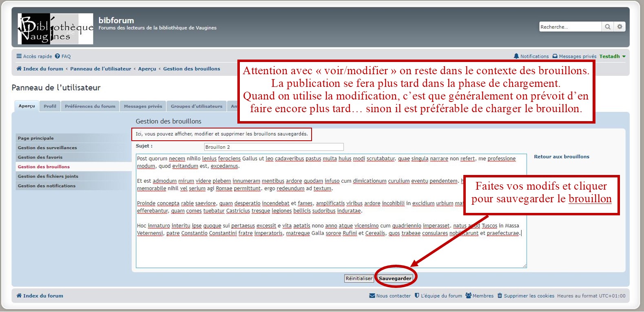644x312 pixels.
Task: Click the bibforum library logo
Action: tap(55, 29)
